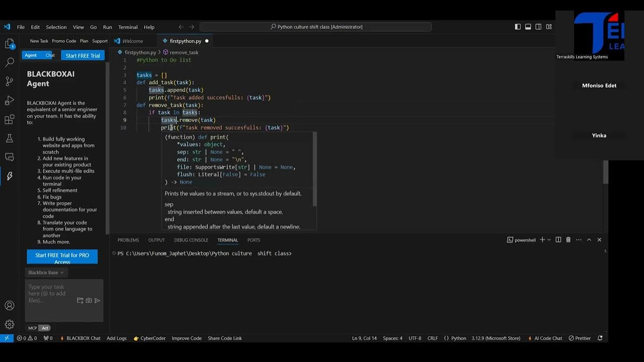Screen dimensions: 644x362
Task: Click Share Code Link in status bar
Action: pos(225,338)
